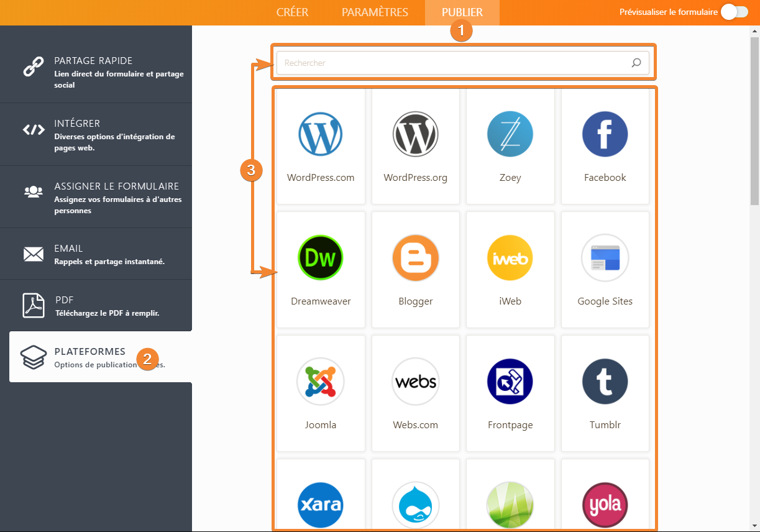
Task: Select the Dreamweaver platform icon
Action: pos(321,257)
